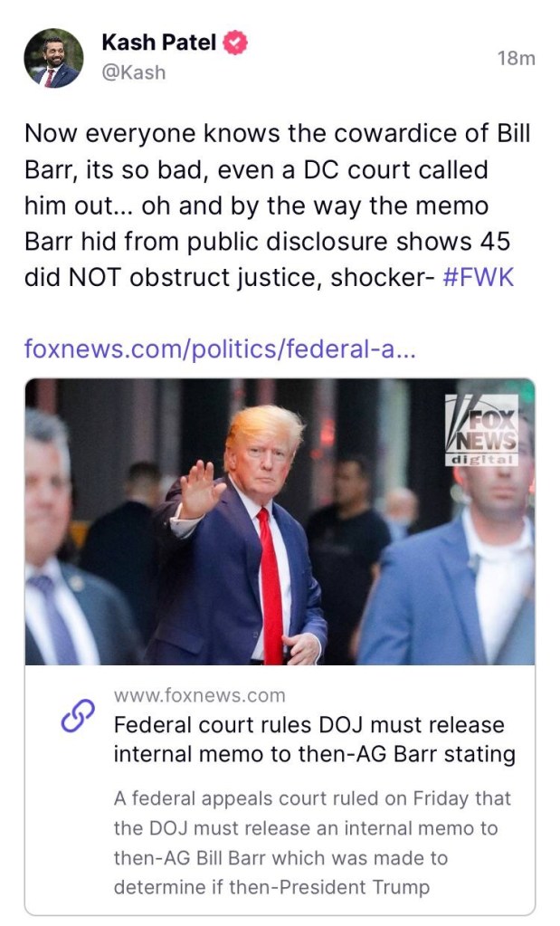Open the @Kash handle
This screenshot has width=560, height=926.
(x=134, y=72)
